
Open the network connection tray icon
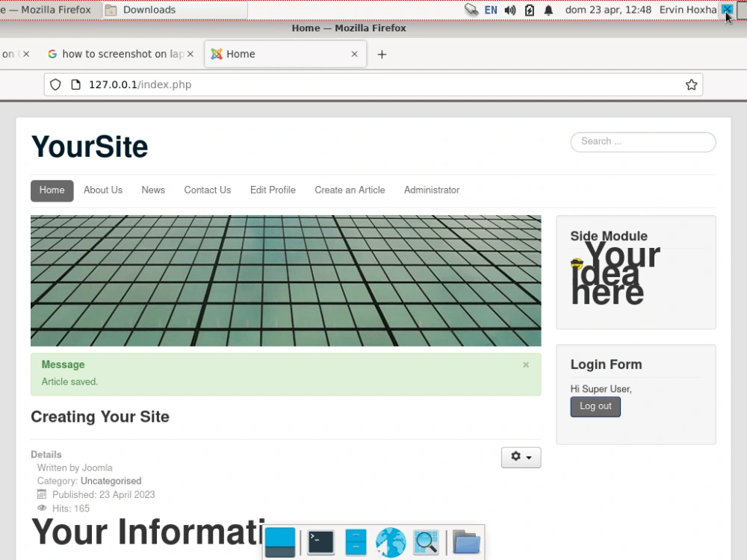pyautogui.click(x=471, y=10)
